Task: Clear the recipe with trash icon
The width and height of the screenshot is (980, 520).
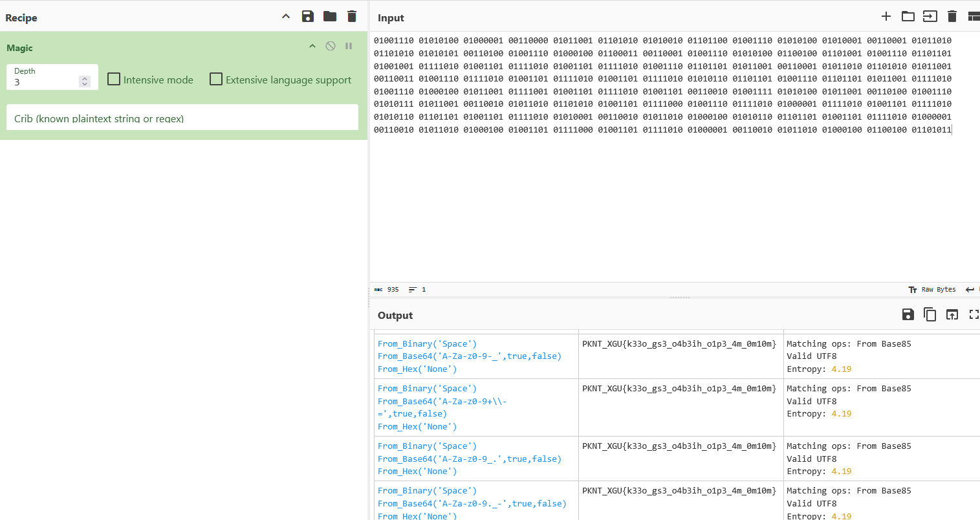Action: (352, 17)
